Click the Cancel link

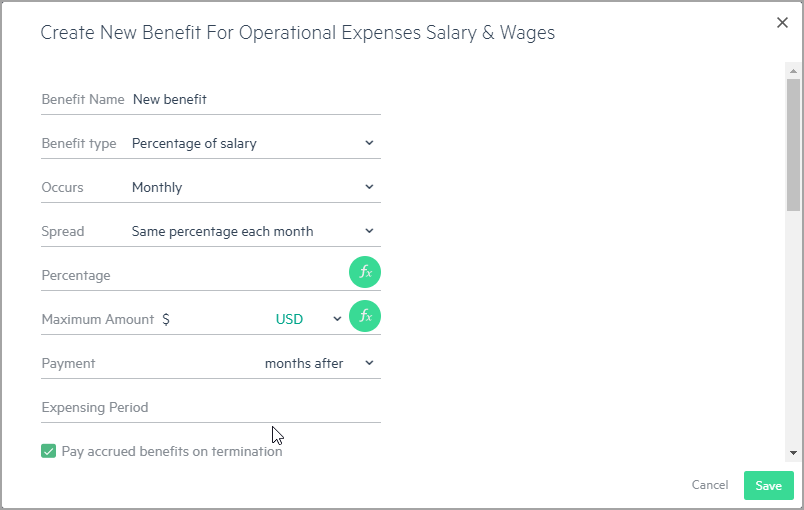tap(710, 485)
